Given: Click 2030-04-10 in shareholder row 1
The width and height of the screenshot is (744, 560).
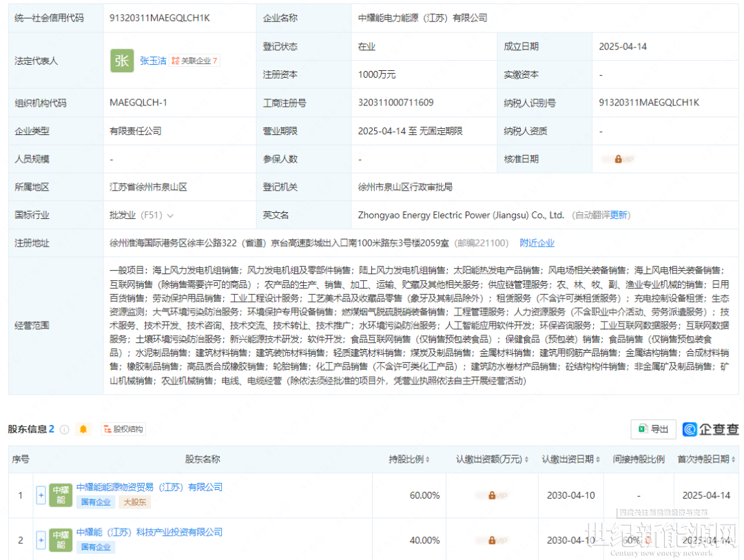Looking at the screenshot, I should coord(571,495).
